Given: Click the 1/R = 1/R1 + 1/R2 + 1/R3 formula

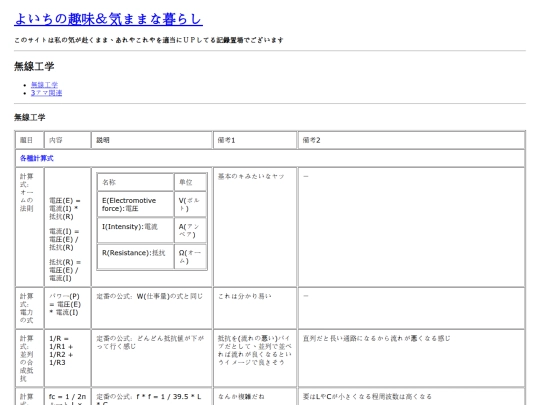Looking at the screenshot, I should point(61,351).
